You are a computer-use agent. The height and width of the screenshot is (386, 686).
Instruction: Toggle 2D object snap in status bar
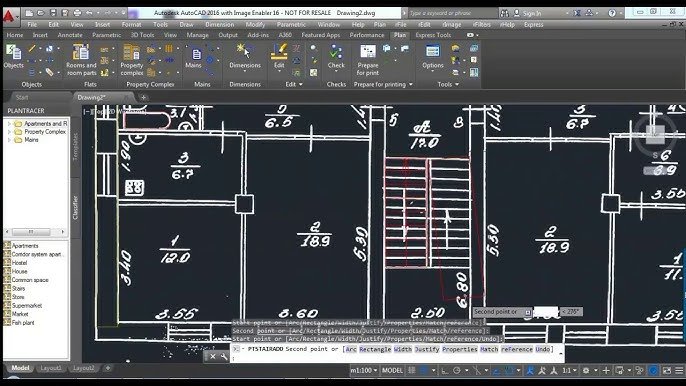coord(509,370)
